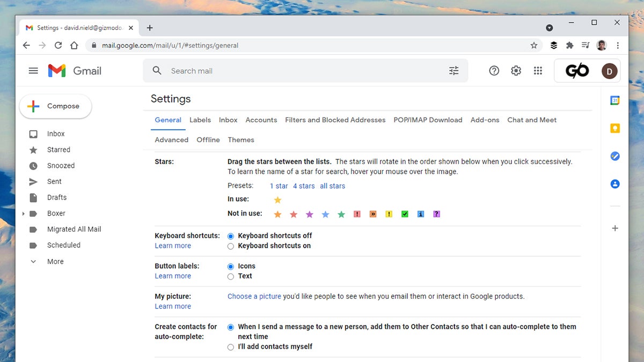Open search options in the search bar
The height and width of the screenshot is (362, 644).
coord(453,70)
